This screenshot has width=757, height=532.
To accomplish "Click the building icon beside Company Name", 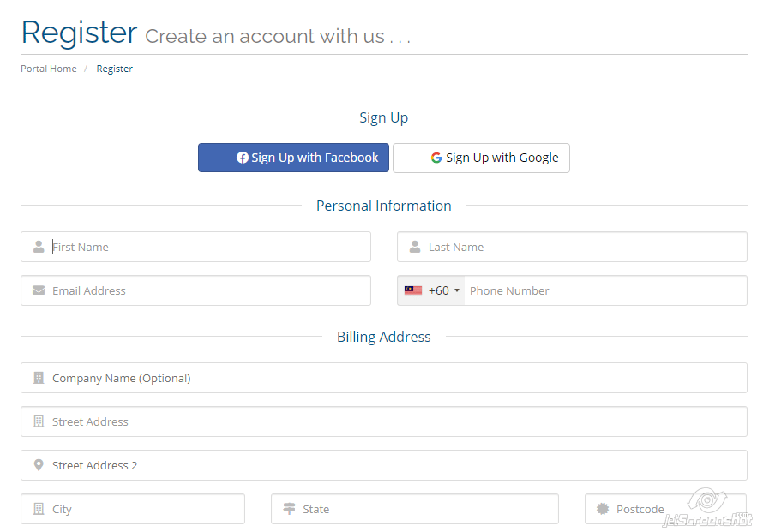I will pos(39,378).
